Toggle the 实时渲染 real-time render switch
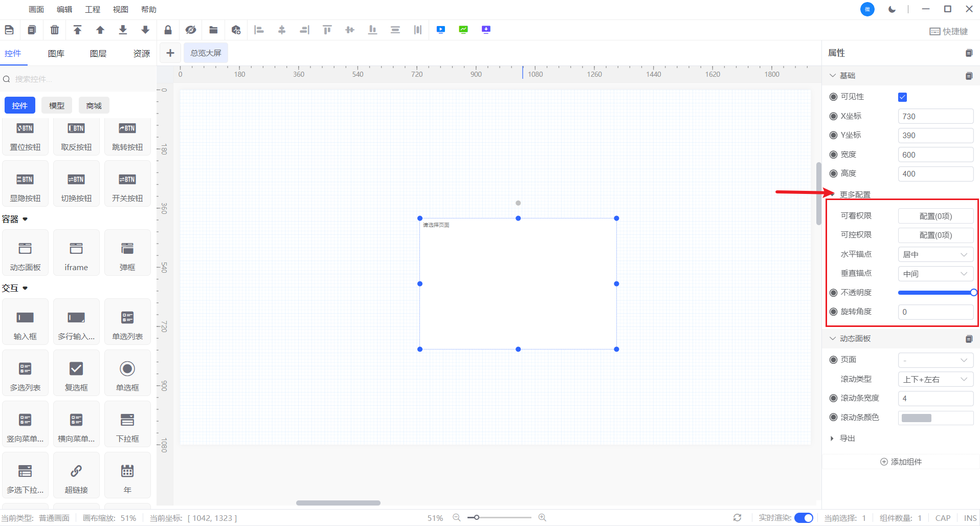The image size is (980, 526). pos(804,518)
